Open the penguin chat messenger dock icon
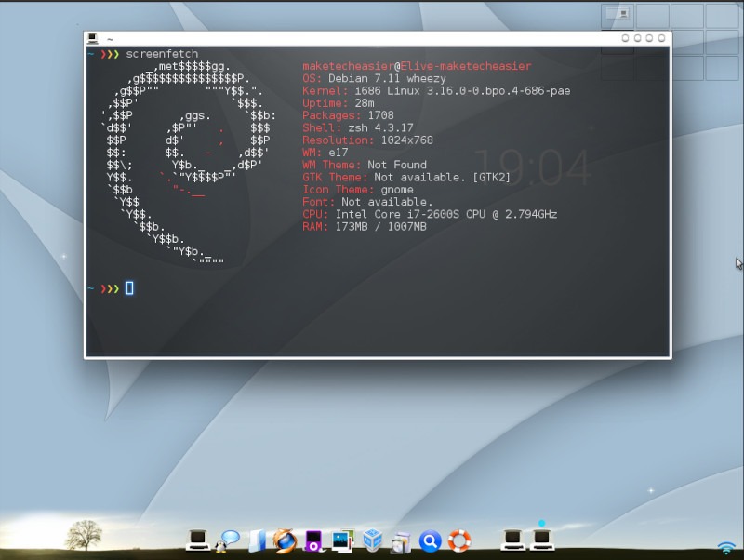The height and width of the screenshot is (560, 744). click(228, 540)
